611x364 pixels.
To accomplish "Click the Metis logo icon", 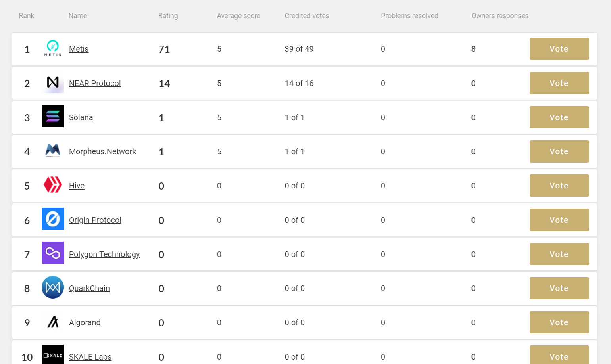I will tap(53, 49).
